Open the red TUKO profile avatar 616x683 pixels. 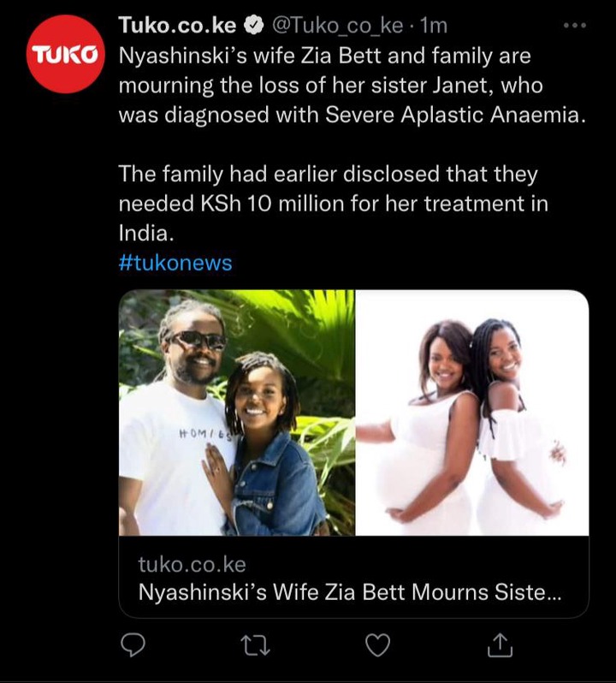(x=65, y=54)
